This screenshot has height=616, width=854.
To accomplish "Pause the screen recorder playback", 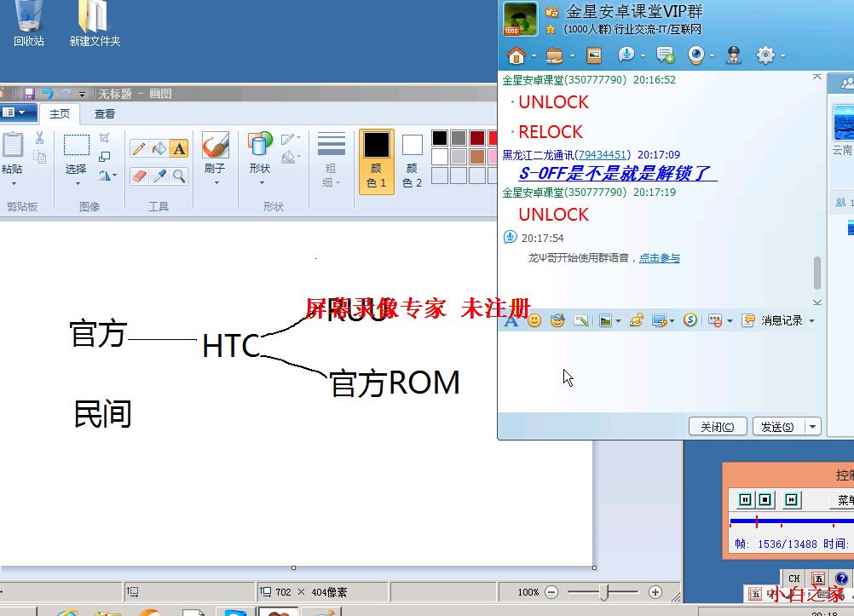I will 745,499.
